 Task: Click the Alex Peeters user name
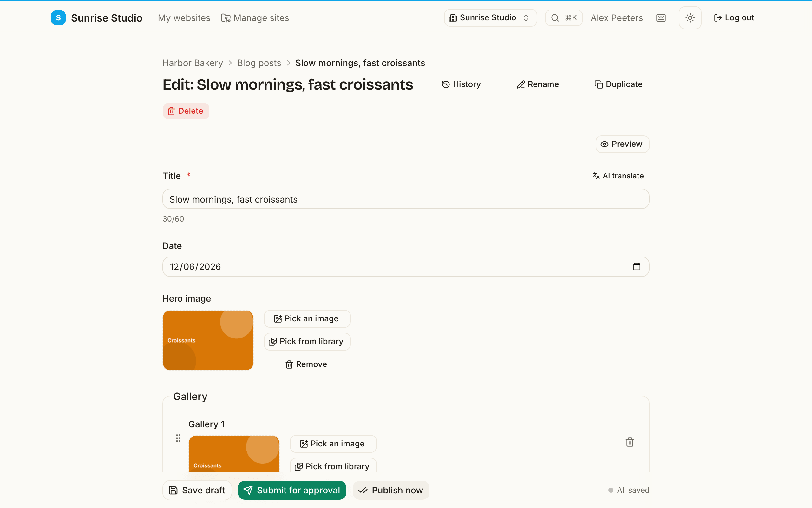tap(617, 18)
